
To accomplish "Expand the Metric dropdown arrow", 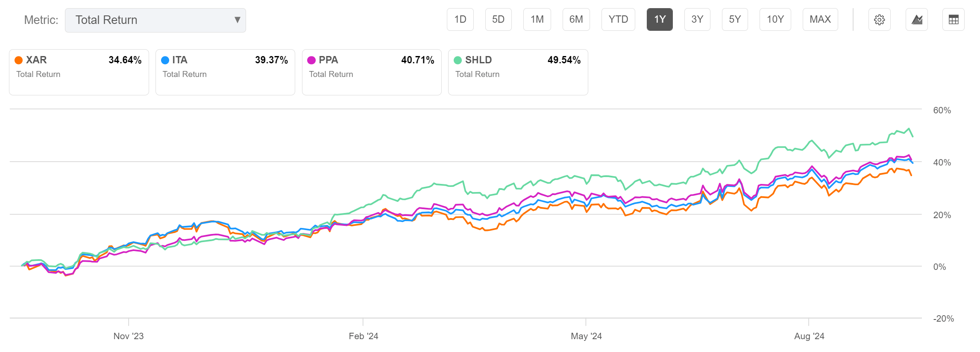I will click(237, 20).
